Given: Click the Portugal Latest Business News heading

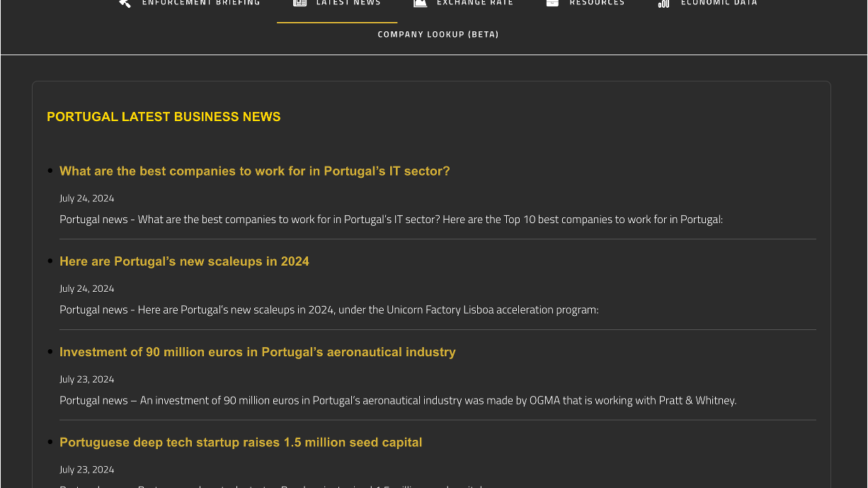Looking at the screenshot, I should tap(164, 117).
